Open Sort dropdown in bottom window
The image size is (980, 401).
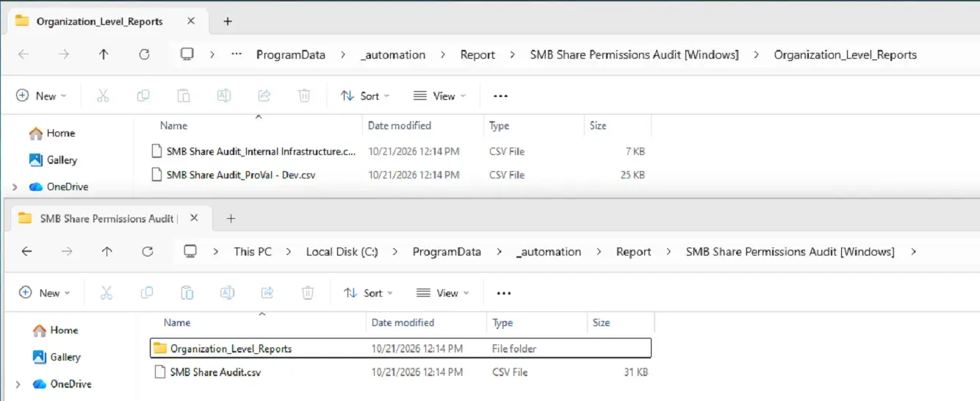tap(368, 293)
